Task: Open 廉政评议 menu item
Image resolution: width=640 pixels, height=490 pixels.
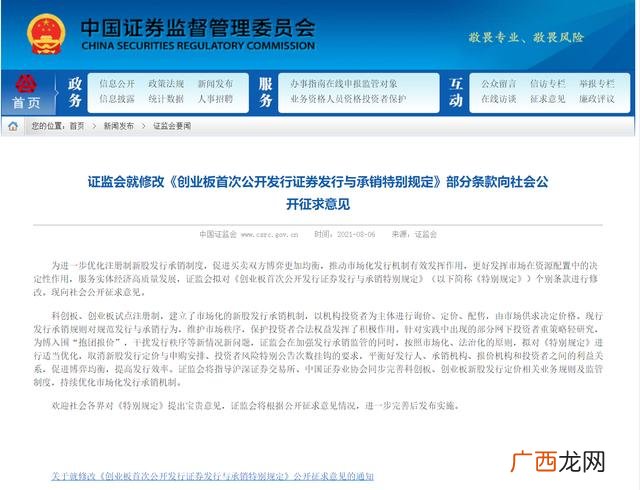Action: tap(596, 99)
